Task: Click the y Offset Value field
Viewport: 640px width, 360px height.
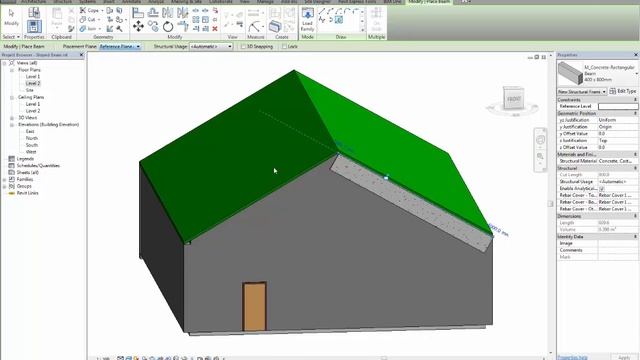Action: [x=618, y=133]
